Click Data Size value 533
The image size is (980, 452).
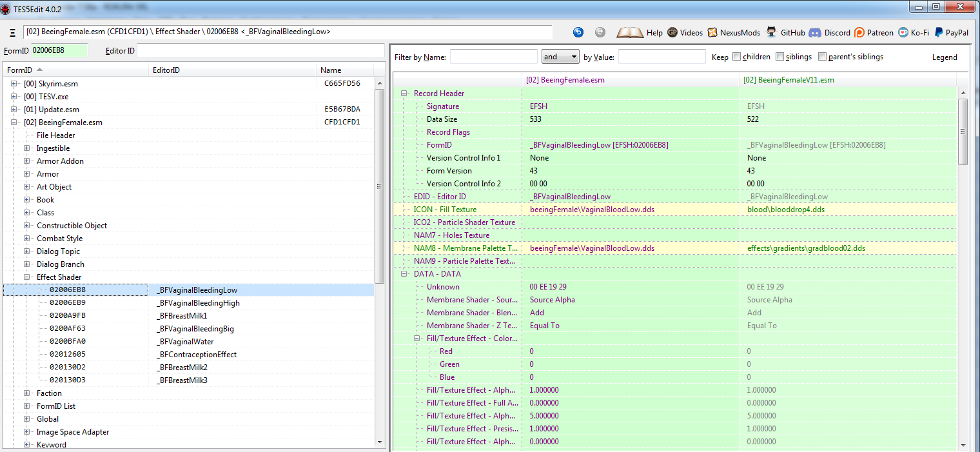click(536, 119)
